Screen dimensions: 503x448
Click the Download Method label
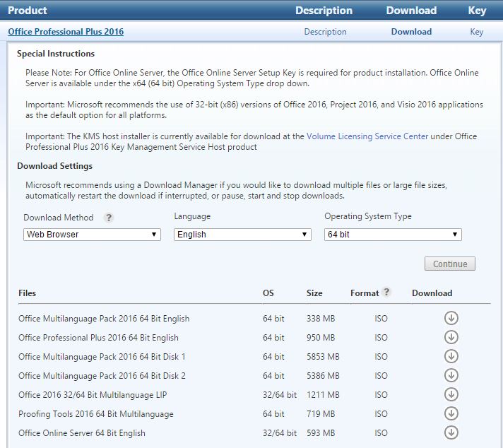tap(59, 218)
